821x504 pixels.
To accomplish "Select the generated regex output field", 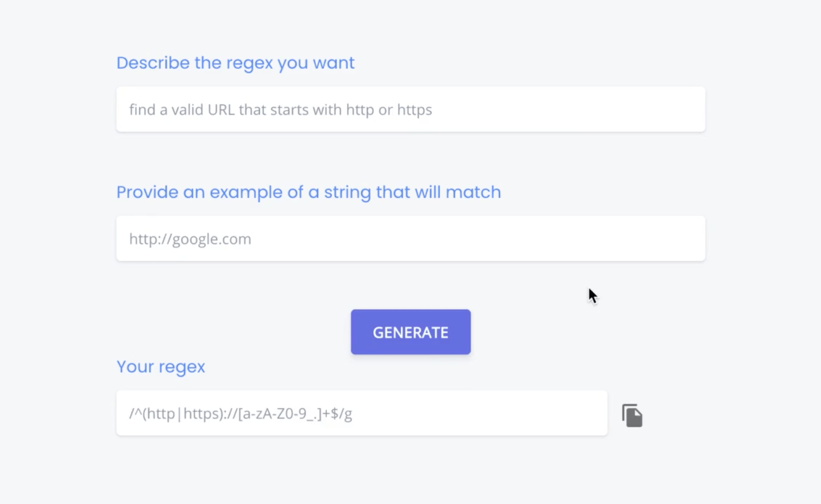I will point(361,413).
